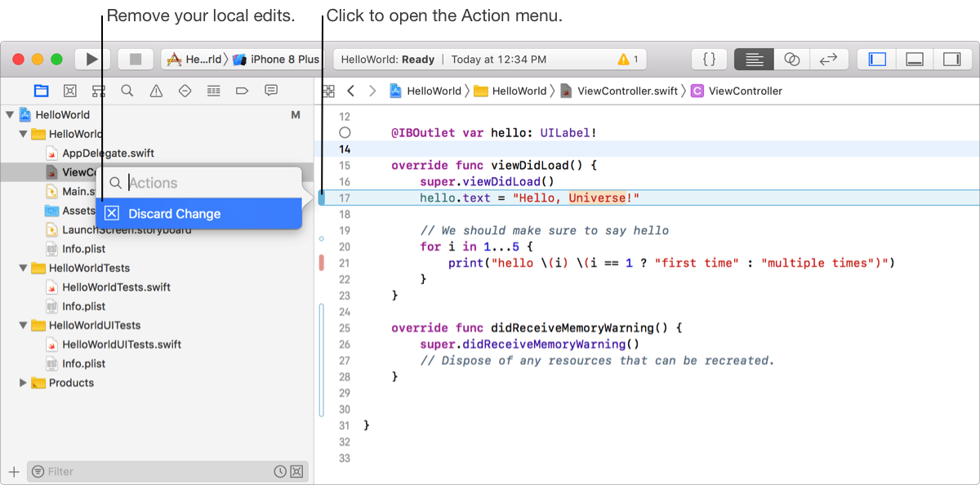Open the Issue navigator warning tab
Screen dimensions: 980x485
[156, 91]
